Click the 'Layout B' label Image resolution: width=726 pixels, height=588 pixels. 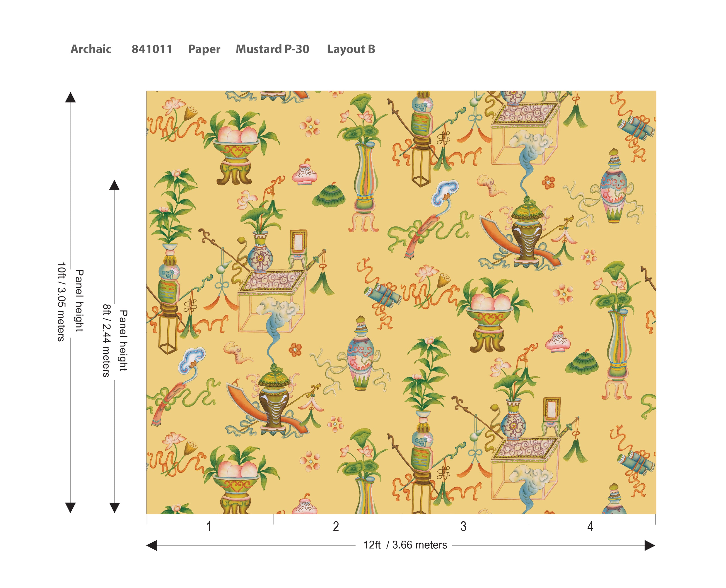(351, 49)
